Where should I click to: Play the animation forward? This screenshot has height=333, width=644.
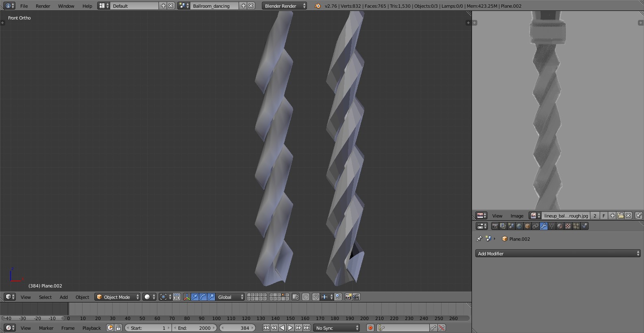pos(290,328)
